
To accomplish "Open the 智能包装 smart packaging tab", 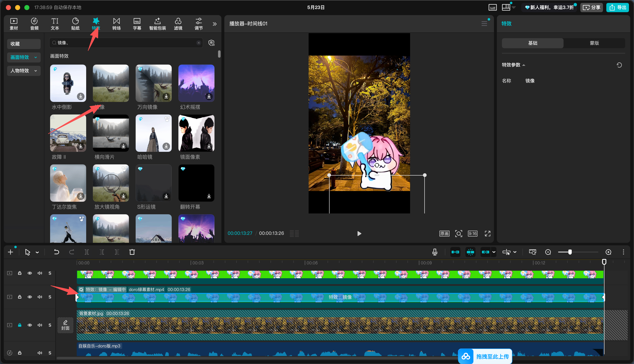I will tap(157, 24).
